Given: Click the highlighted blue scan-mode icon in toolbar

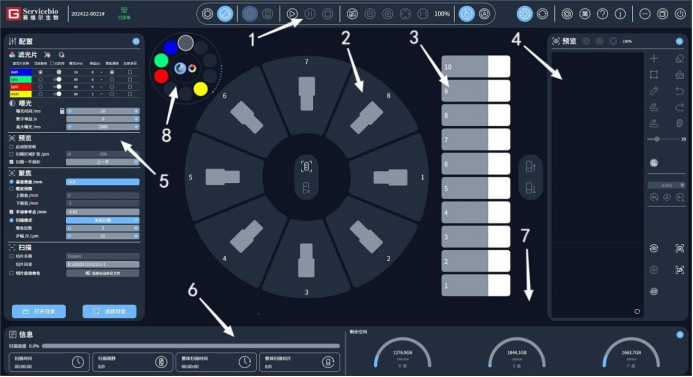Looking at the screenshot, I should (x=225, y=14).
